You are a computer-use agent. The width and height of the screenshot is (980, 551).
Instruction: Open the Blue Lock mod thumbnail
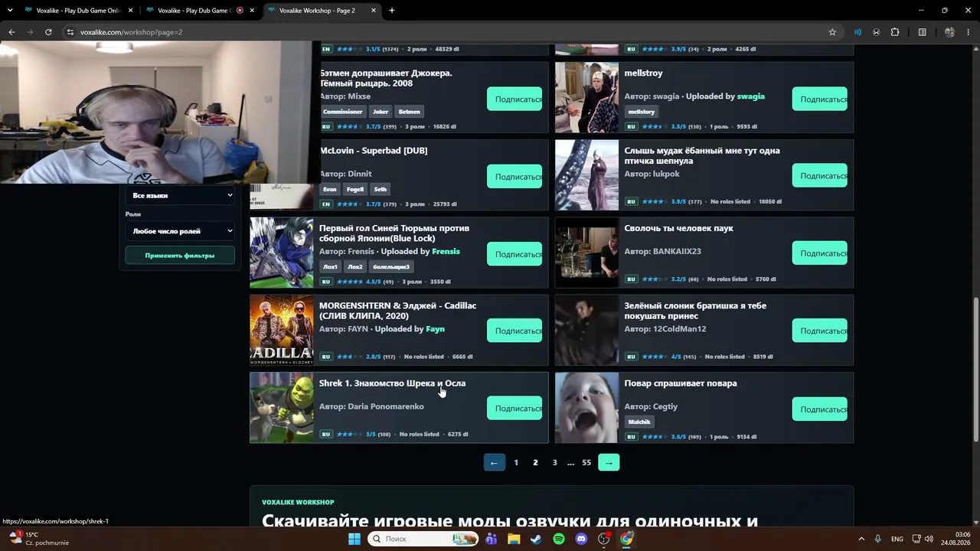pos(282,253)
